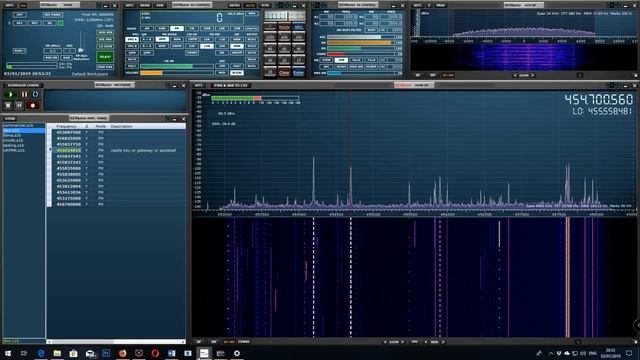The width and height of the screenshot is (640, 360).
Task: Click the Description column header
Action: pos(122,126)
